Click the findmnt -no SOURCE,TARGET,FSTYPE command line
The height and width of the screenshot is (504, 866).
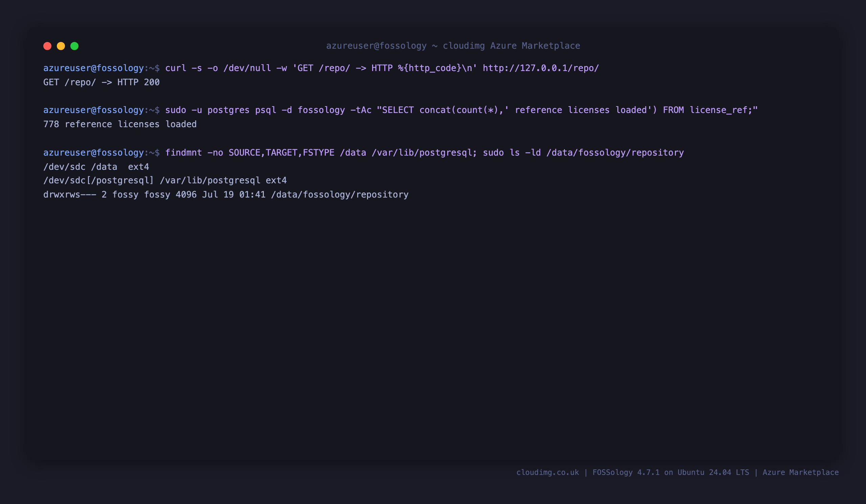364,153
